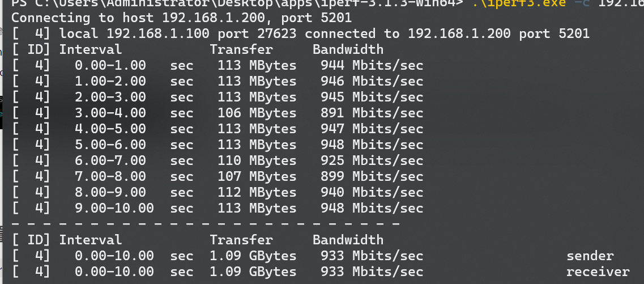The image size is (644, 284).
Task: Select 1.09 GBytes in the sender row
Action: 253,256
